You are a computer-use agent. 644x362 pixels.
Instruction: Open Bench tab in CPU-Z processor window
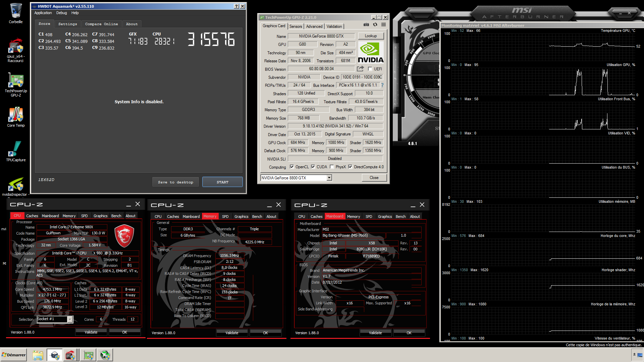coord(116,216)
